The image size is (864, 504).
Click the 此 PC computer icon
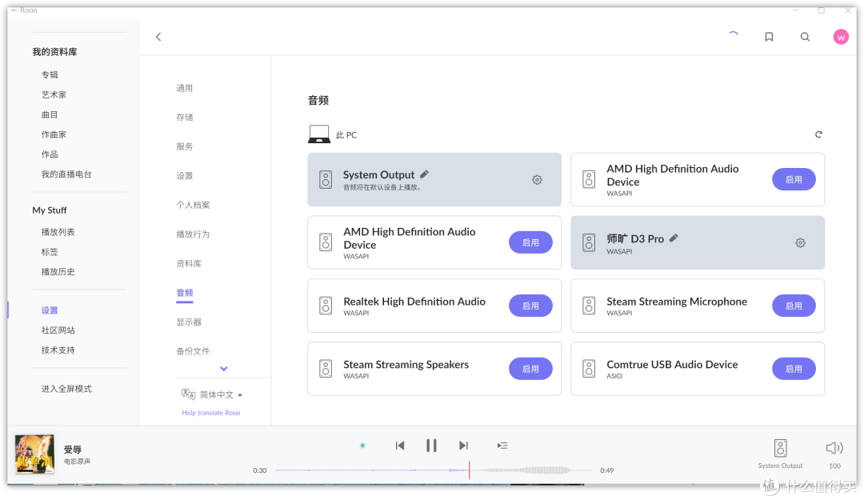point(319,134)
